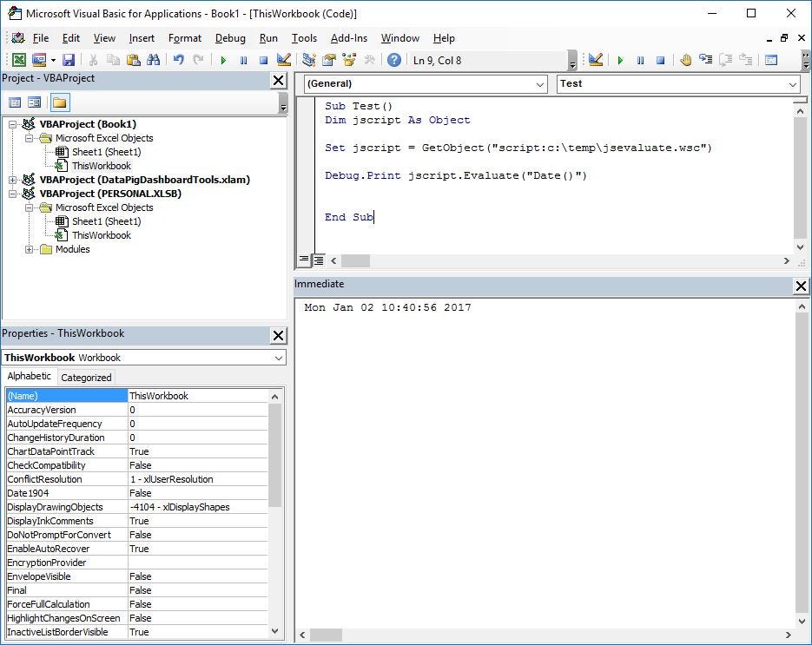Screen dimensions: 812x645
Task: Open the Help question mark icon
Action: point(393,60)
